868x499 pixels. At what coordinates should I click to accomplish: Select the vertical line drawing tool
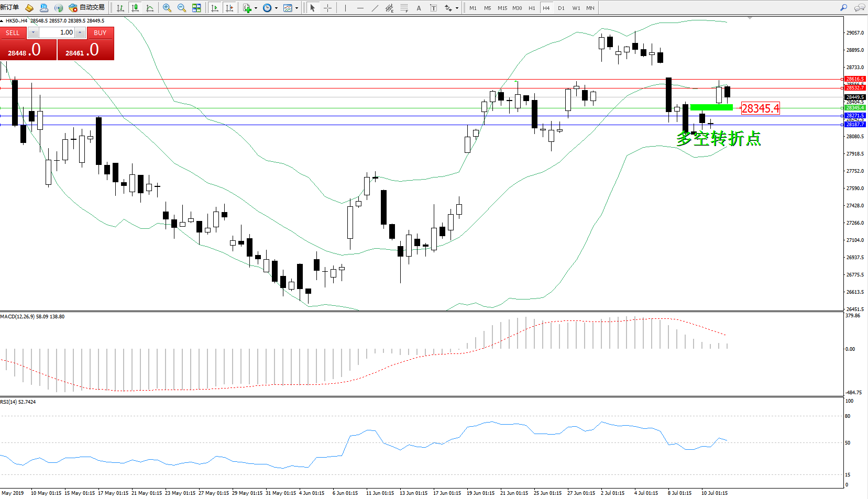345,8
